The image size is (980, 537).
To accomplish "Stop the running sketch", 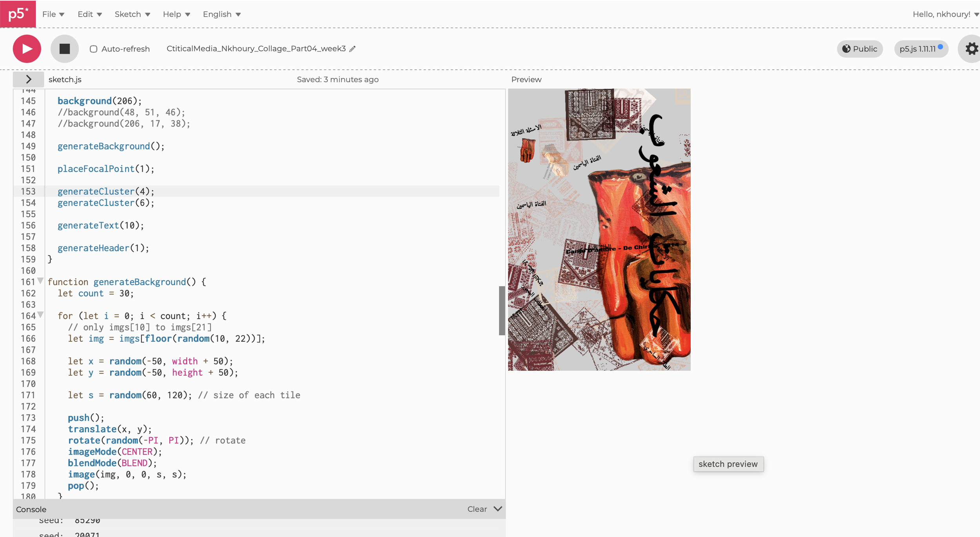I will click(x=65, y=49).
